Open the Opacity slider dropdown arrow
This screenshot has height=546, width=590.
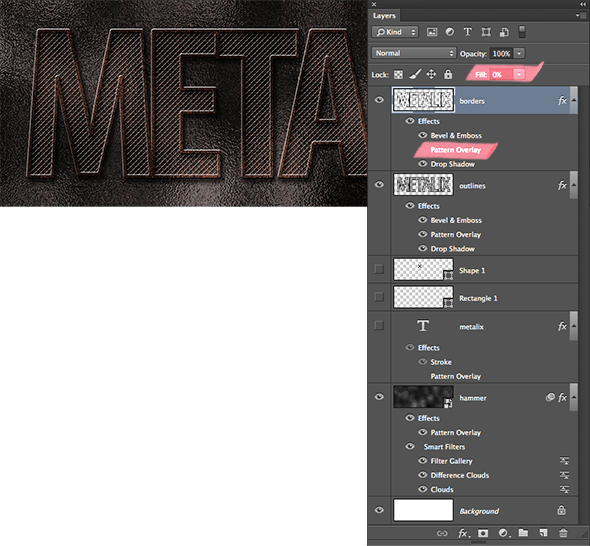(x=519, y=53)
